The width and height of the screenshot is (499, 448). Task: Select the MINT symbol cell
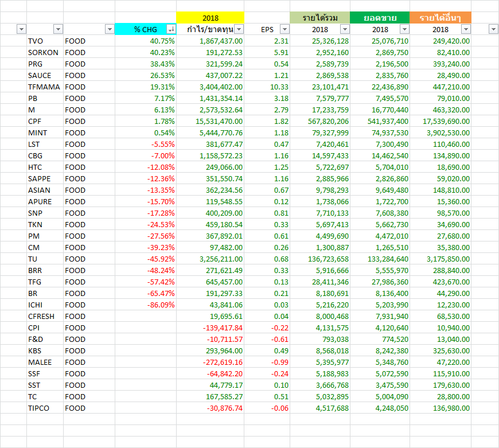pyautogui.click(x=45, y=133)
